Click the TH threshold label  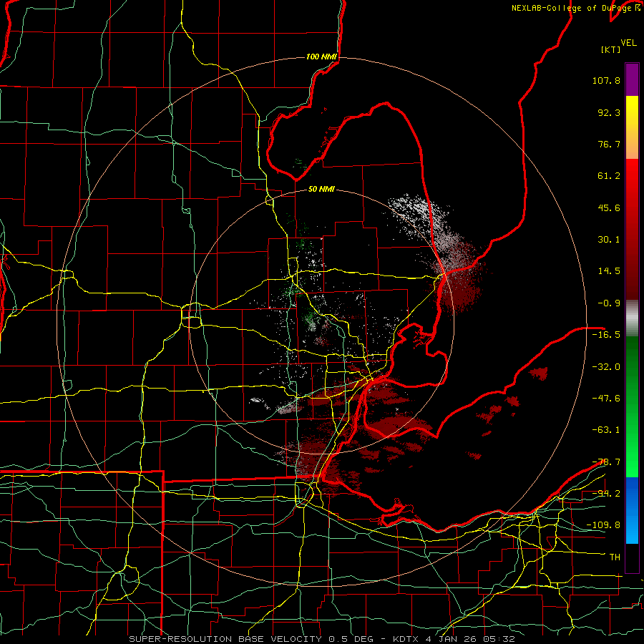tap(615, 557)
